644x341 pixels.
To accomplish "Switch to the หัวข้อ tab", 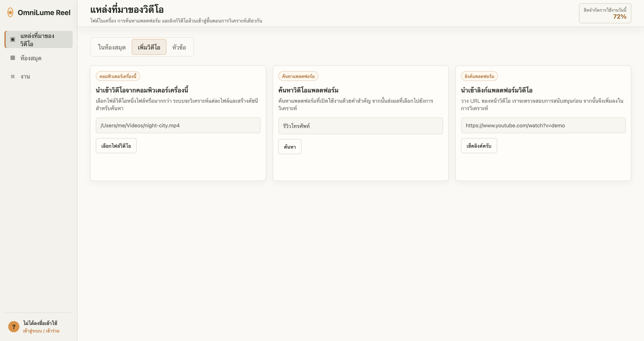I will [x=179, y=47].
